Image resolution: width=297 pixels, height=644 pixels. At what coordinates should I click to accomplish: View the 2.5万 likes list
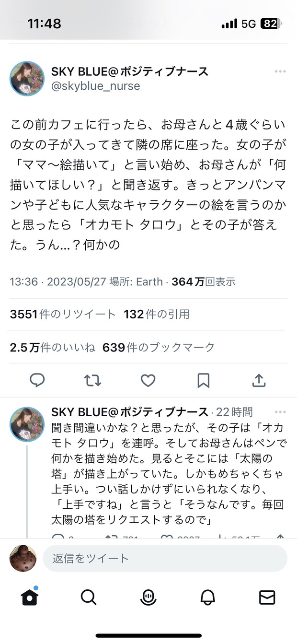pos(53,347)
